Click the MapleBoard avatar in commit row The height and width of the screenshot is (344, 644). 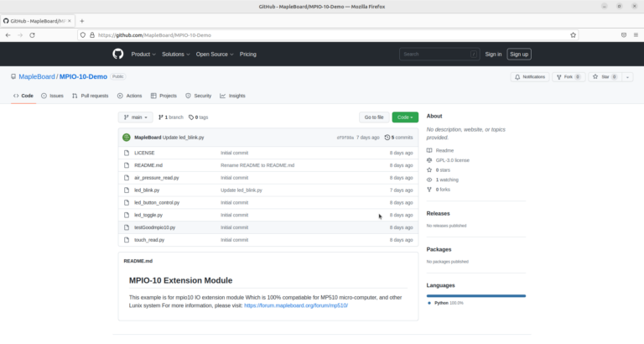point(127,138)
